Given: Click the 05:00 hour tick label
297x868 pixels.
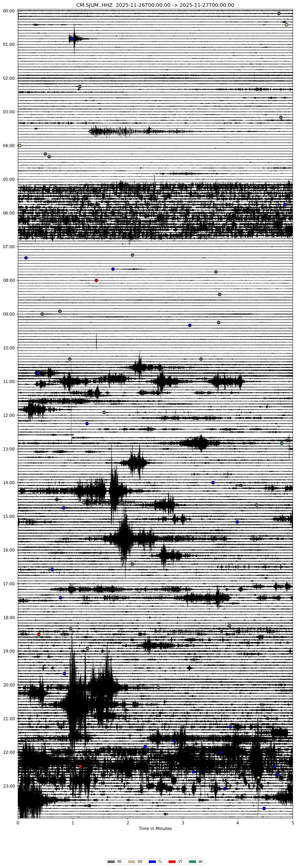Looking at the screenshot, I should click(9, 179).
